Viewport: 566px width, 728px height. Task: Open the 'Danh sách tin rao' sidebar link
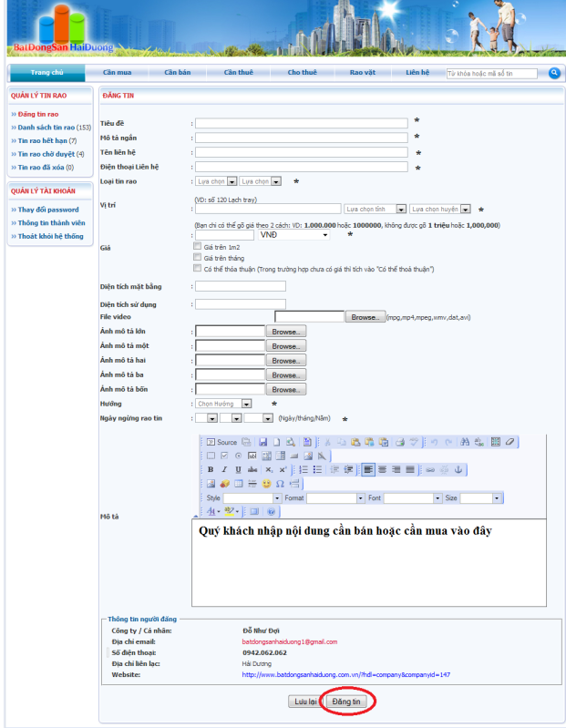(x=46, y=128)
